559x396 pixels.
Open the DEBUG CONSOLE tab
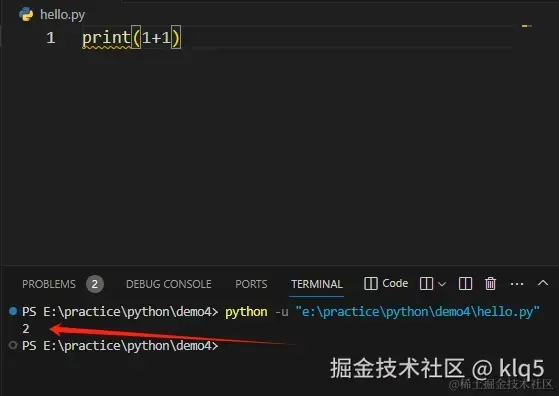pos(169,284)
